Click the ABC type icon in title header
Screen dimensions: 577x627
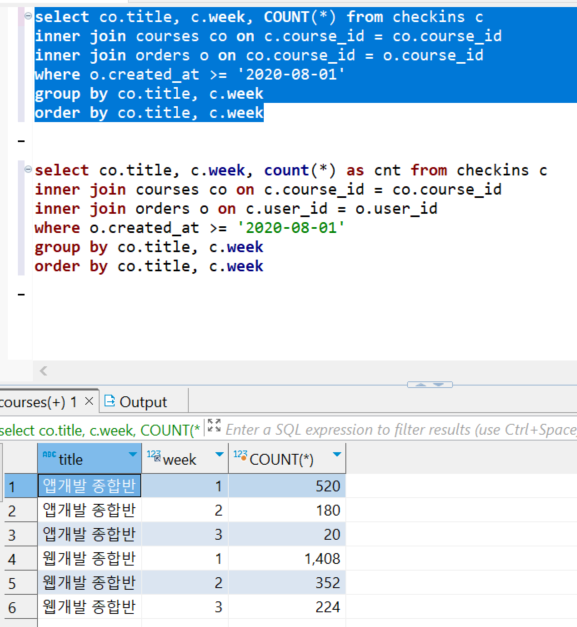49,455
